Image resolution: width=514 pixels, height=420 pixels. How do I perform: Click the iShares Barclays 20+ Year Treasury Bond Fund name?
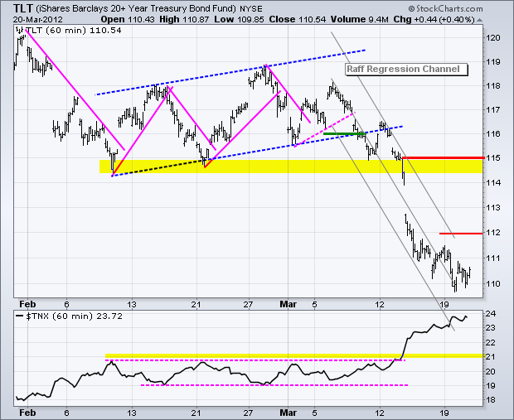tap(136, 9)
